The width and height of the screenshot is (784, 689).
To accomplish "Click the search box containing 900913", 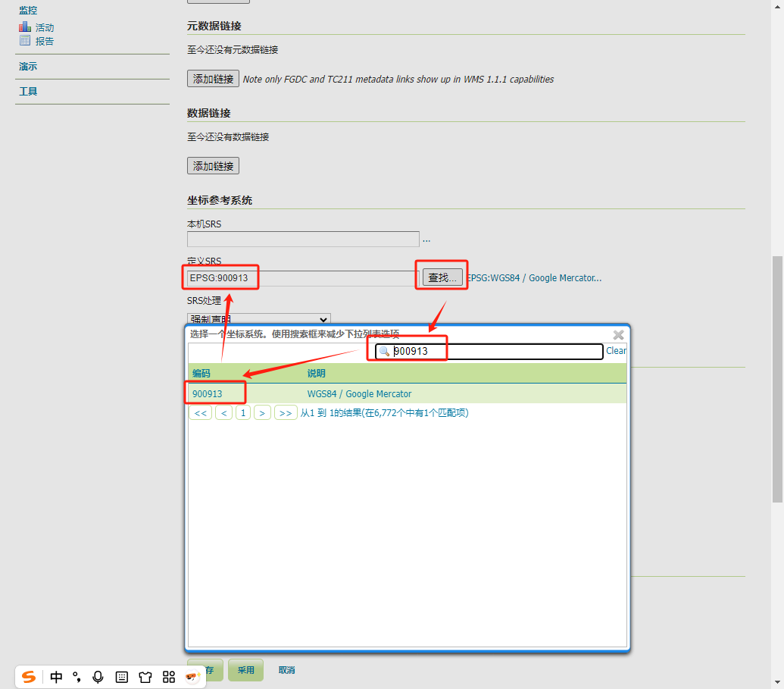I will pyautogui.click(x=489, y=351).
